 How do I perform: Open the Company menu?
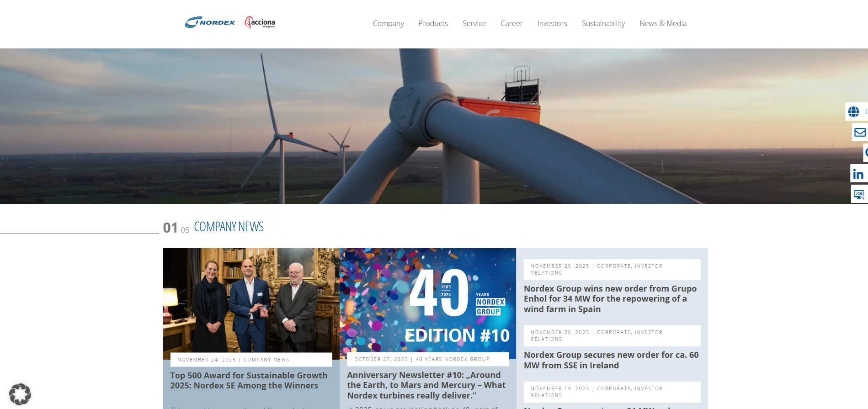pos(388,24)
